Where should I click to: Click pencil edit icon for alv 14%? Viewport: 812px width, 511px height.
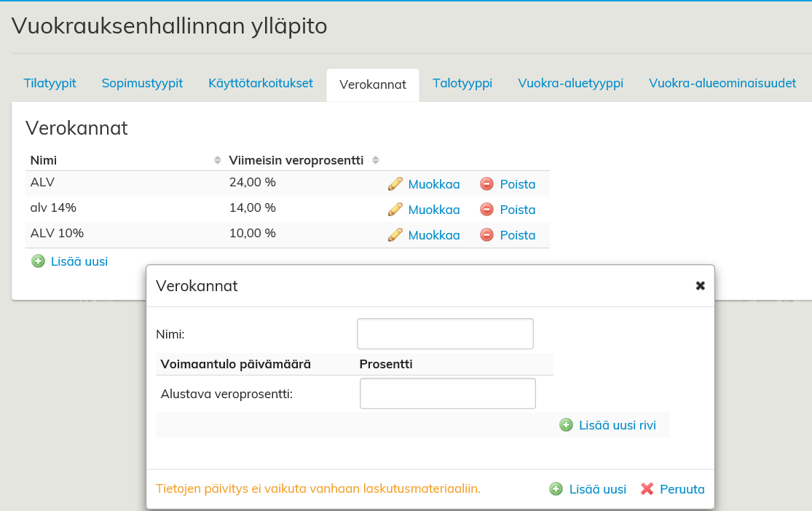pos(395,210)
